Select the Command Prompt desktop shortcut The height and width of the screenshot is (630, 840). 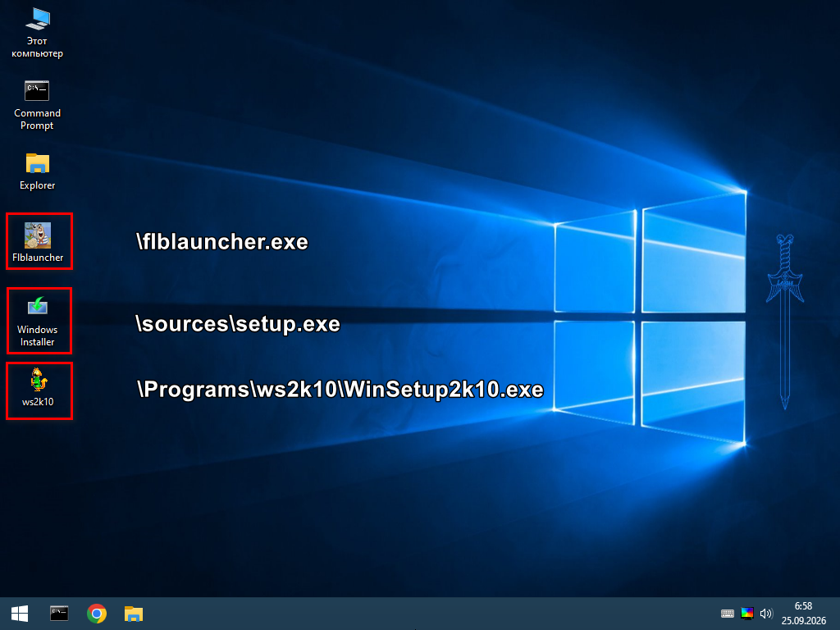click(37, 106)
